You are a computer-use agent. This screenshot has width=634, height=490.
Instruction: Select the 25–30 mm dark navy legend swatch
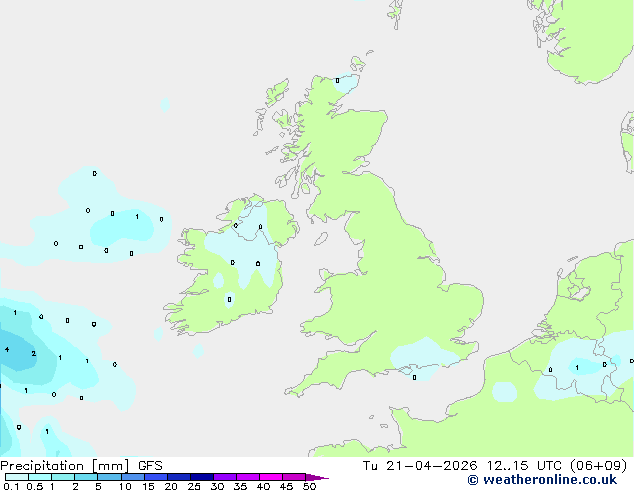[202, 477]
